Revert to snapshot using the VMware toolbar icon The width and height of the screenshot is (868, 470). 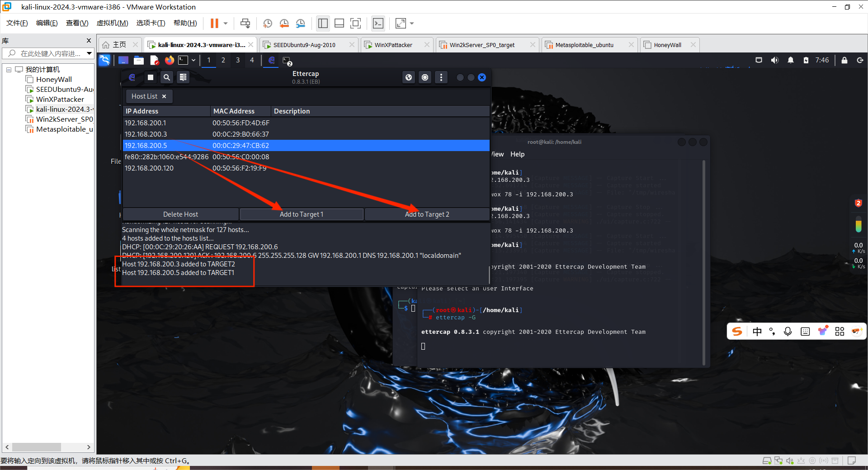[x=284, y=24]
